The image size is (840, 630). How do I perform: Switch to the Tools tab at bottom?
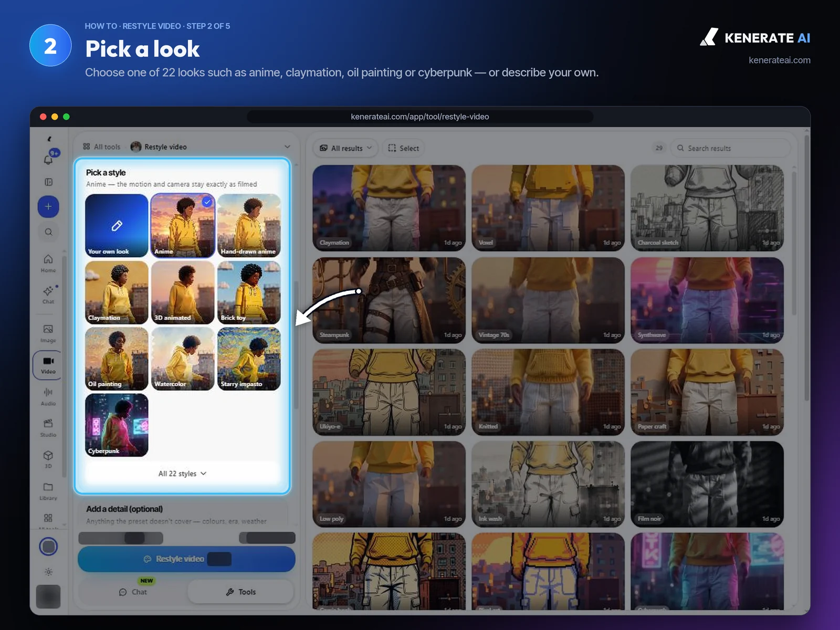(x=240, y=592)
